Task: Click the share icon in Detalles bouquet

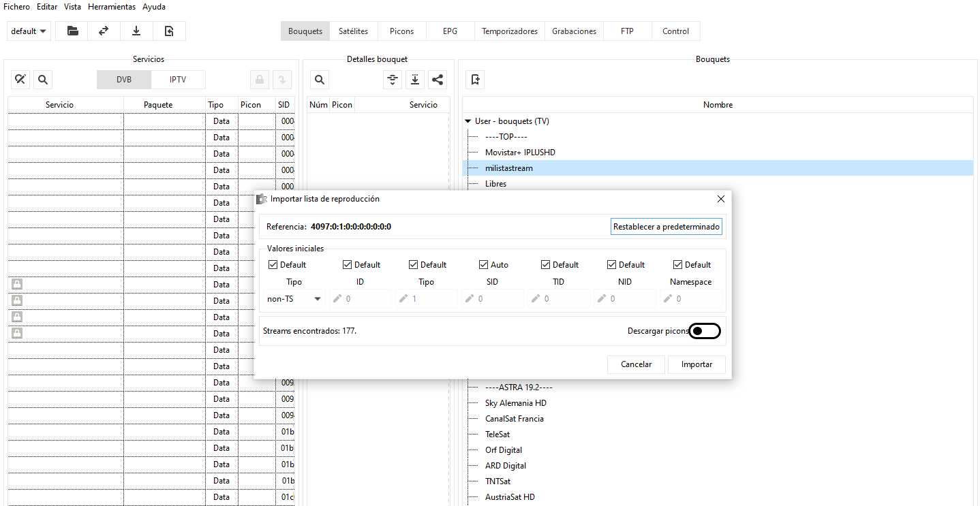Action: pyautogui.click(x=438, y=80)
